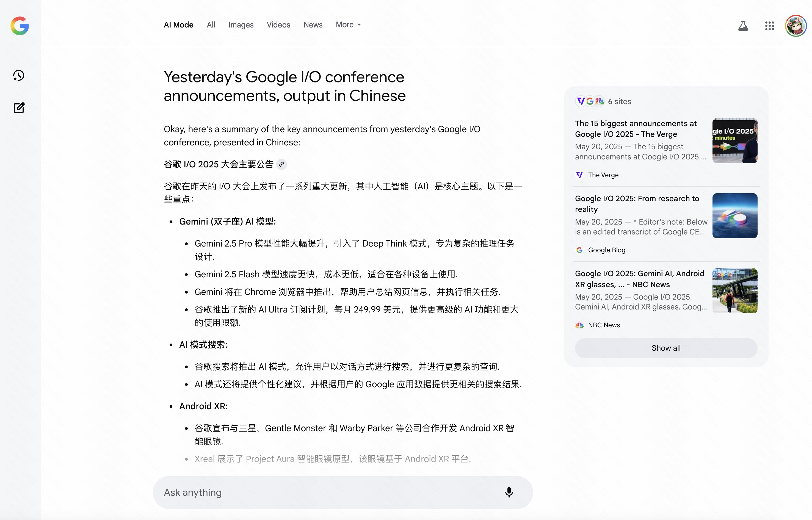Open NBC News Gemini AI, Android XR article
The width and height of the screenshot is (812, 520).
tap(639, 279)
